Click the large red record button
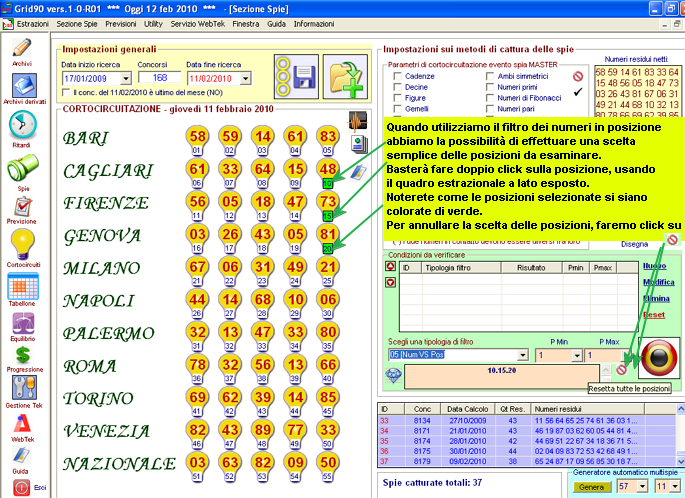 [659, 358]
